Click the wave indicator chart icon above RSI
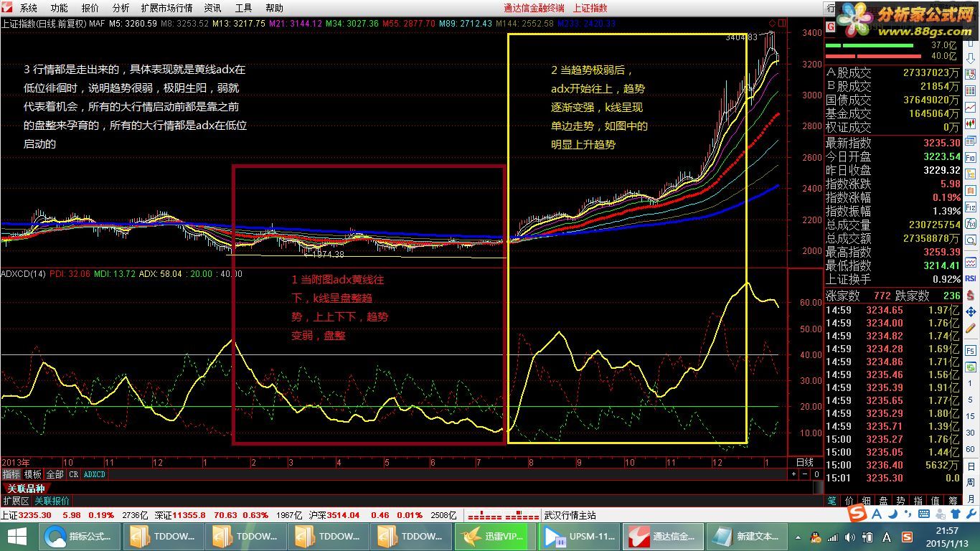Viewport: 980px width, 551px height. point(971,262)
